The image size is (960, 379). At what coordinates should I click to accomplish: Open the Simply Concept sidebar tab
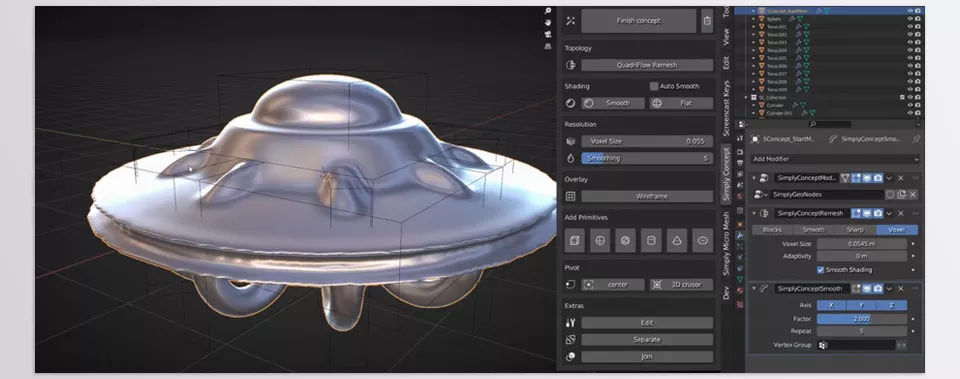coord(726,173)
